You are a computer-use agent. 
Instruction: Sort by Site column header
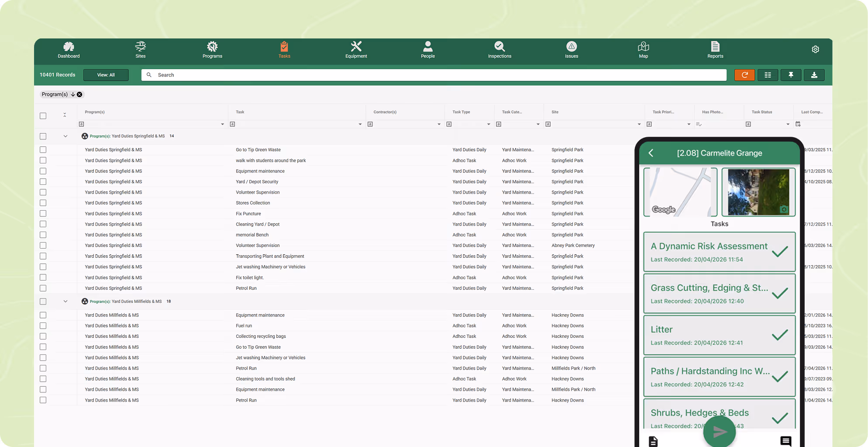point(555,112)
